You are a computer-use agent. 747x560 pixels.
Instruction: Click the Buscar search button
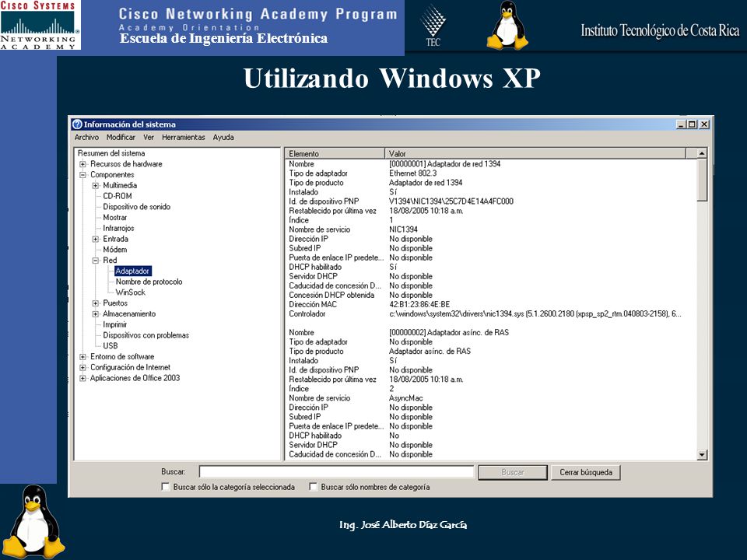pyautogui.click(x=513, y=472)
